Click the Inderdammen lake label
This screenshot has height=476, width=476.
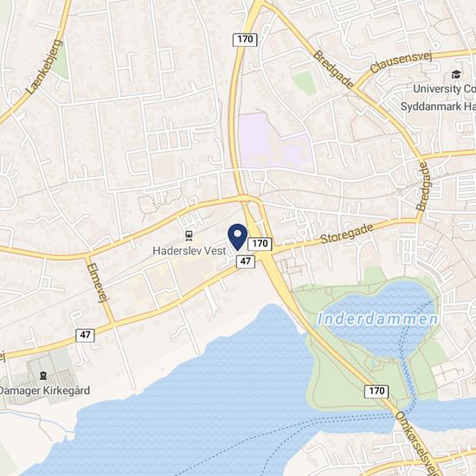point(377,319)
